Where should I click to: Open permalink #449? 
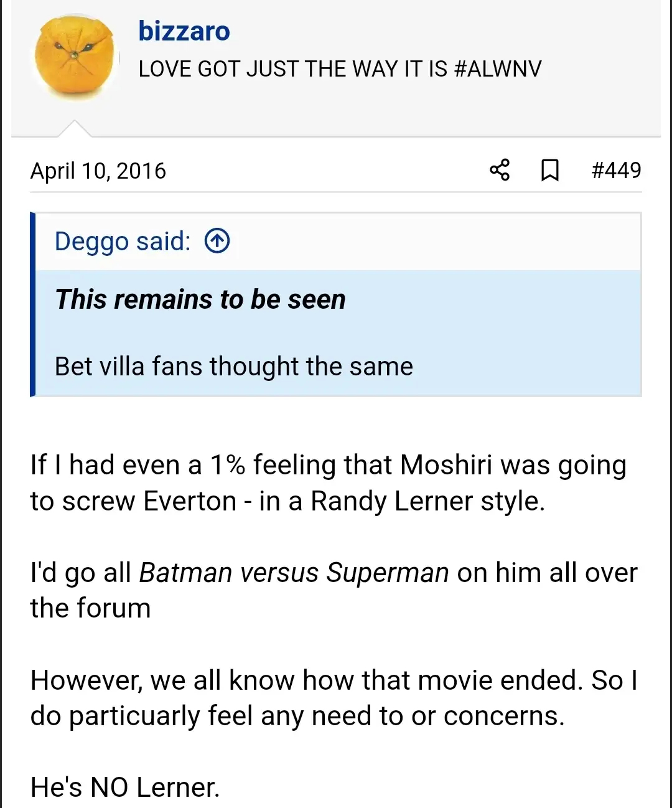(x=617, y=170)
